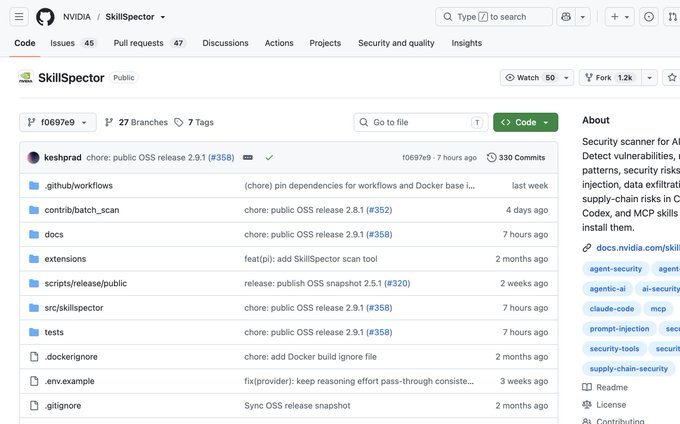
Task: Expand the commit message ellipsis button
Action: pyautogui.click(x=248, y=157)
